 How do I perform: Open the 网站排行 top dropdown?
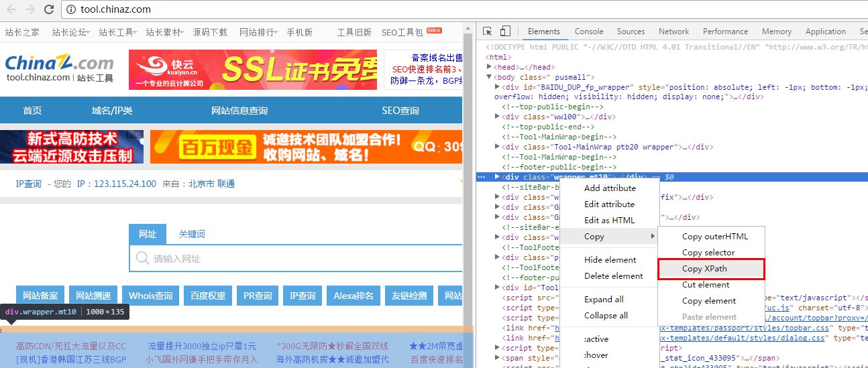coord(259,32)
